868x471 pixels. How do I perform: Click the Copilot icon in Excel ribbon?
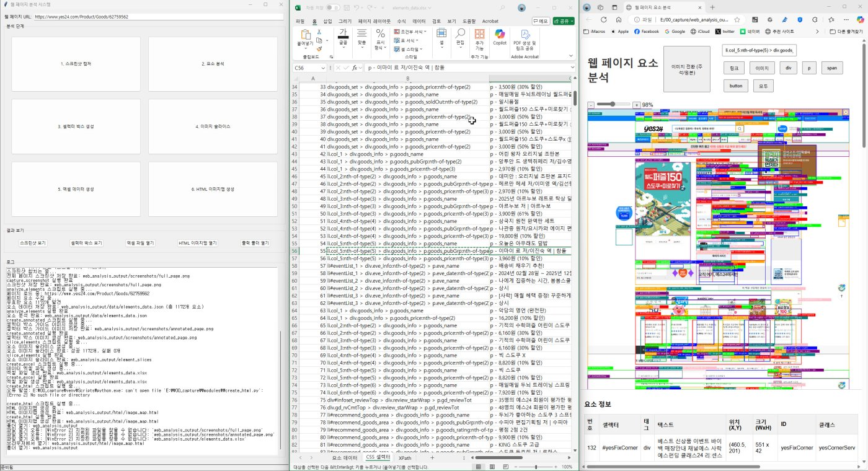[x=499, y=35]
